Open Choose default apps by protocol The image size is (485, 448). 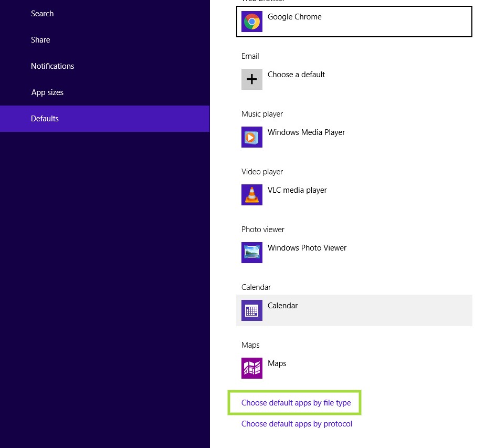pyautogui.click(x=297, y=424)
